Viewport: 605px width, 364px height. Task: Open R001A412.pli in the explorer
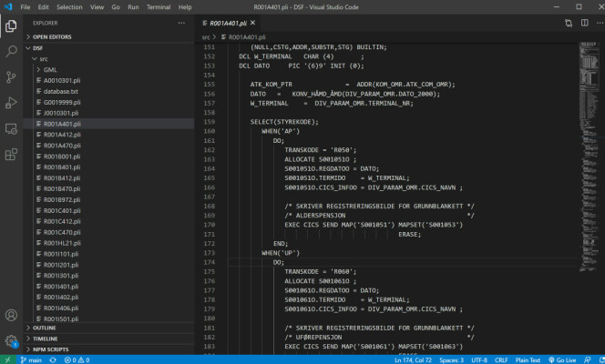tap(108, 135)
